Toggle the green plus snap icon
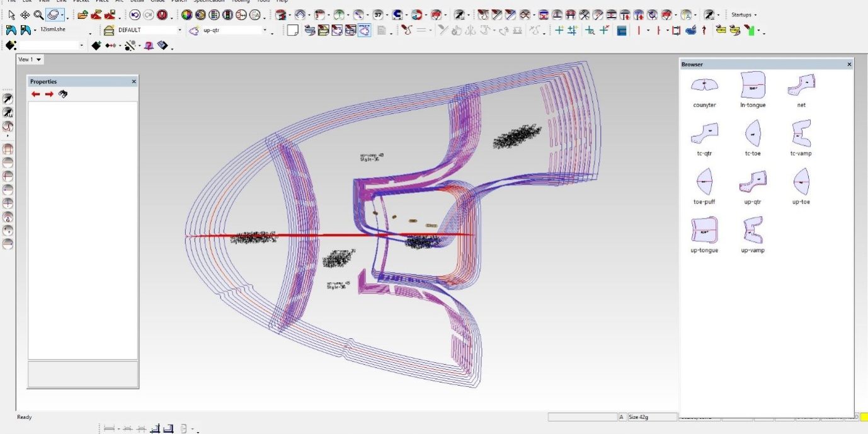The width and height of the screenshot is (868, 434). 559,30
